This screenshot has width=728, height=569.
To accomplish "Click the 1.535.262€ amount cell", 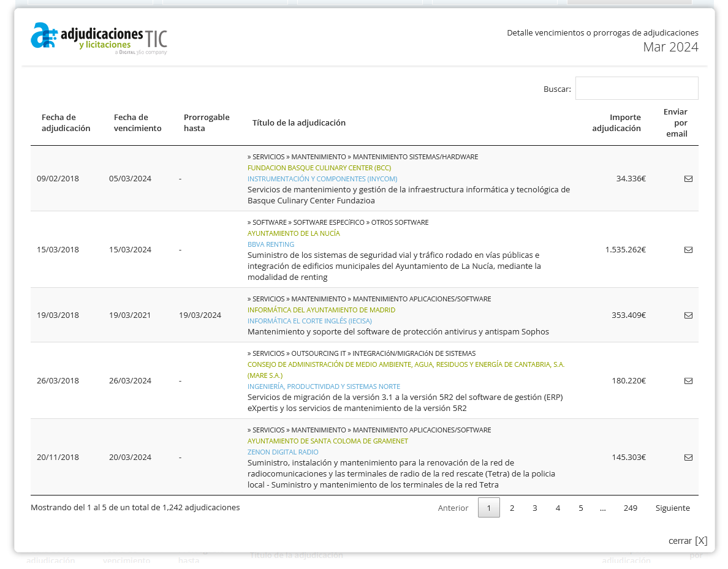I will pos(626,250).
